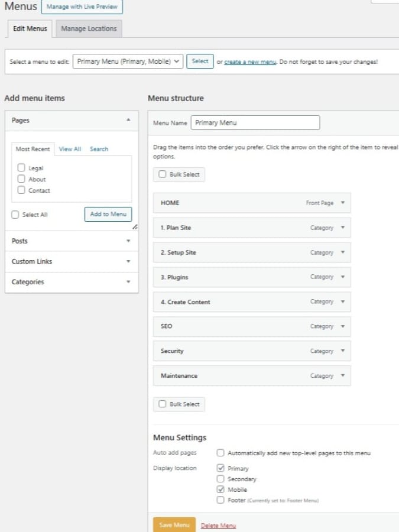
Task: Check the Legal page checkbox
Action: [21, 168]
